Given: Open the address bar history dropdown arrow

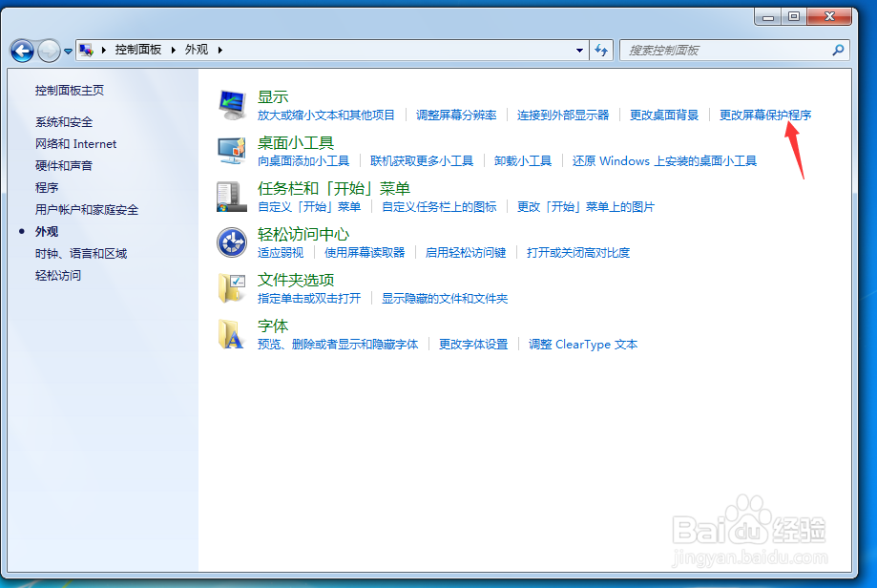Looking at the screenshot, I should [x=579, y=50].
